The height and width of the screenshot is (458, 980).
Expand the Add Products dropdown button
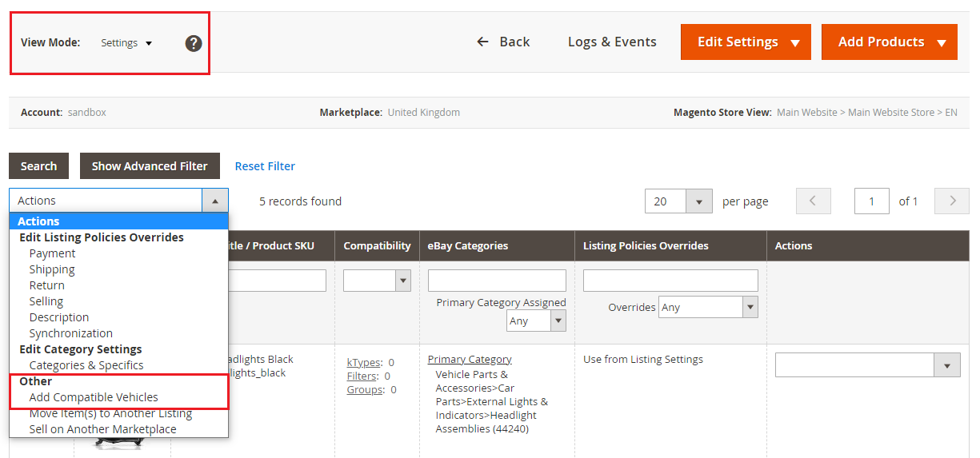click(x=889, y=42)
